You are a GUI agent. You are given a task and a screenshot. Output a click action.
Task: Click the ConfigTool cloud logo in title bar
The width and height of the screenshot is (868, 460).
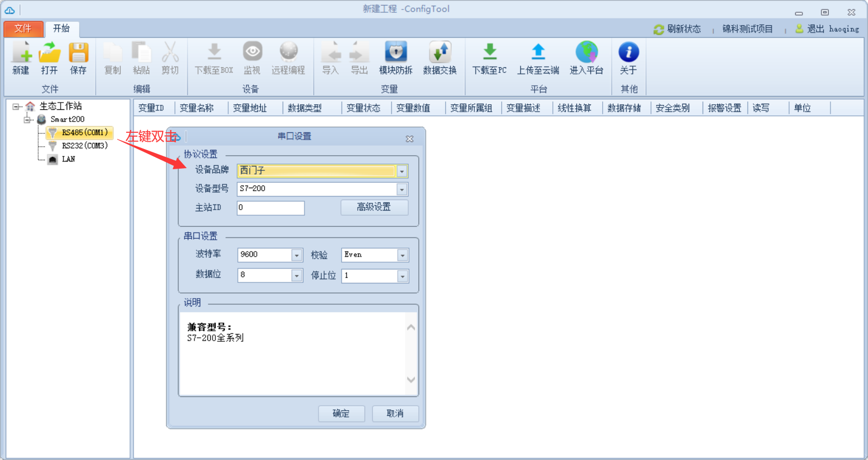click(10, 10)
